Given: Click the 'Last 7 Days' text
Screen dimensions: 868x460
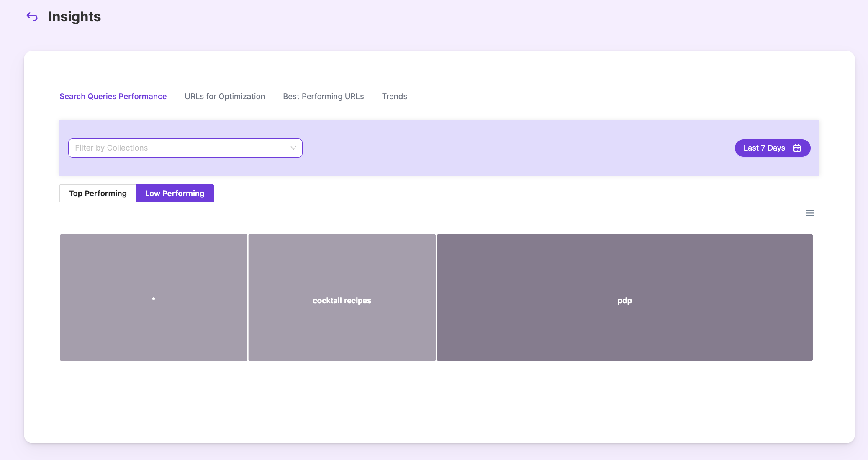Looking at the screenshot, I should (764, 148).
